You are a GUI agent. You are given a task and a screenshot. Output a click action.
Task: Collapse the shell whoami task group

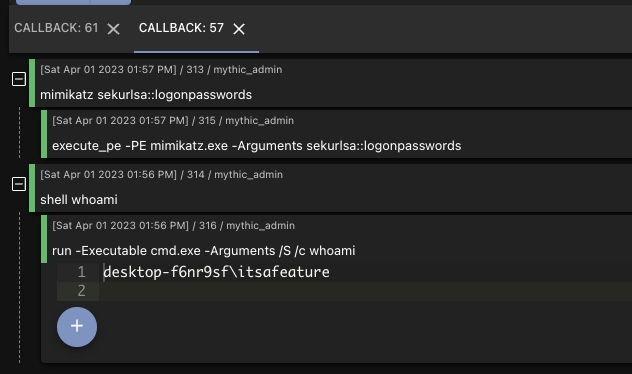point(19,184)
